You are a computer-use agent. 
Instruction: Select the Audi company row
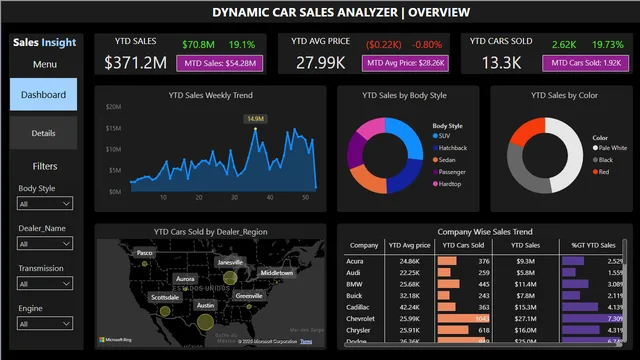click(483, 273)
